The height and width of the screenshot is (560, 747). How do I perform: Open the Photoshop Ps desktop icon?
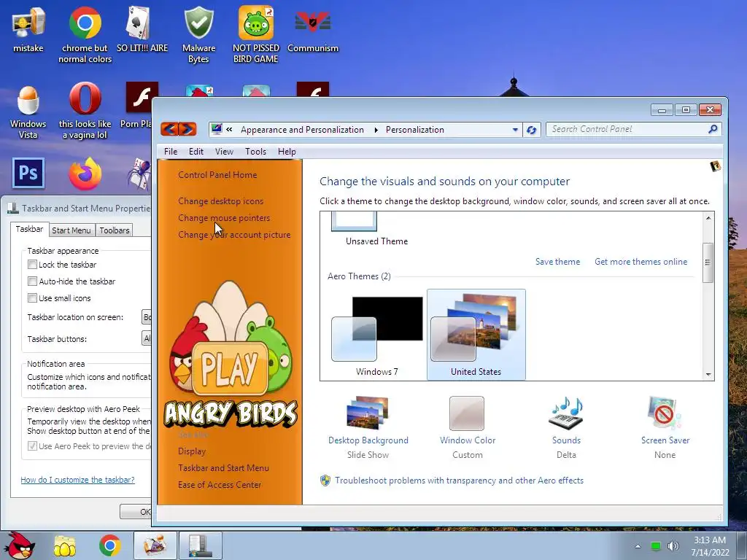[x=28, y=173]
